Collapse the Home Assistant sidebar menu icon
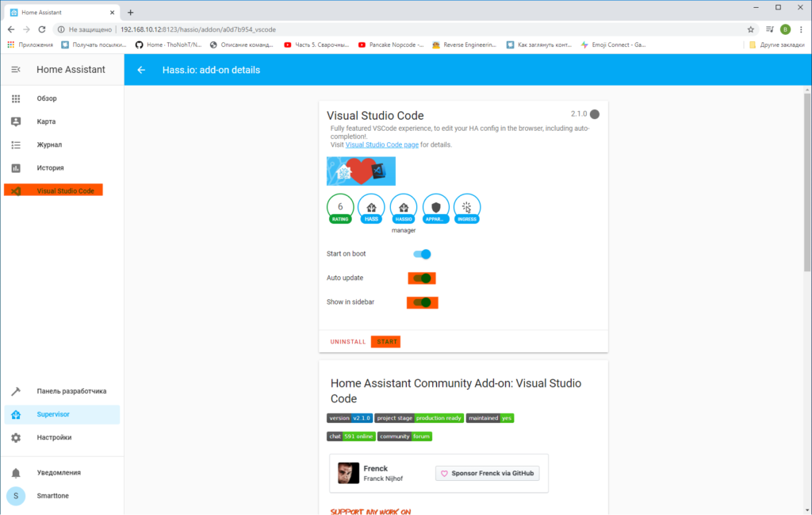The height and width of the screenshot is (515, 812). (16, 69)
